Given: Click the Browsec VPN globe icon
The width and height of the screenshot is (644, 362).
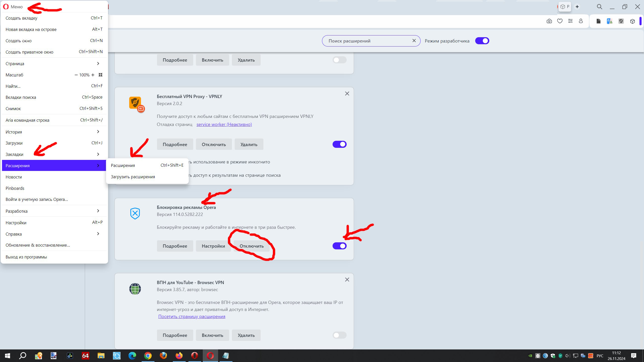Looking at the screenshot, I should (135, 289).
